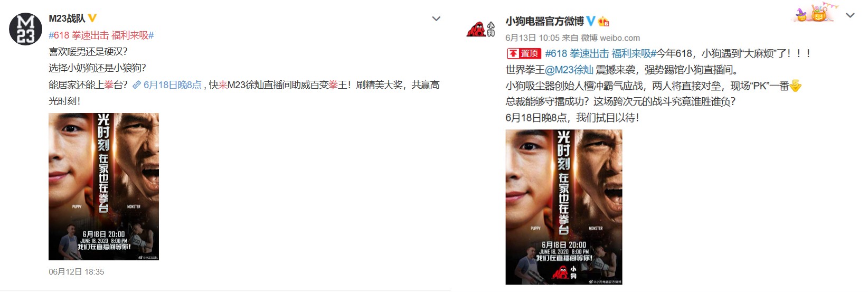Click the 小狗电器 red dog avatar
This screenshot has height=292, width=868.
pos(480,29)
